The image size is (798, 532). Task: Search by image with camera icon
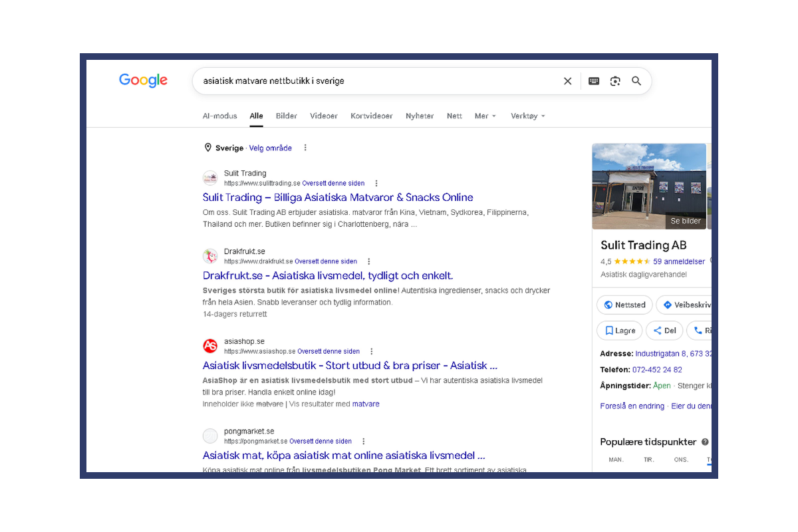pyautogui.click(x=615, y=81)
